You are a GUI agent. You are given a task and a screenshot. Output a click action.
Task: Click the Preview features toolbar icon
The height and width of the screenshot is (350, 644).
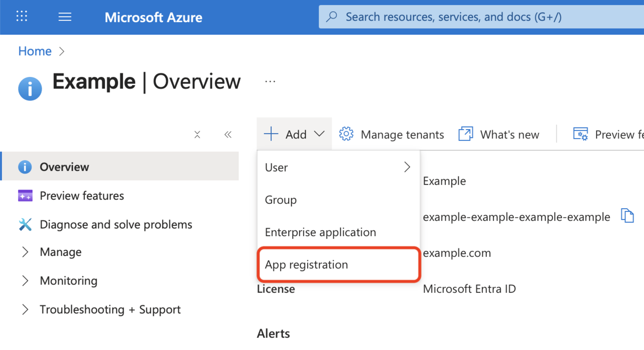pyautogui.click(x=581, y=134)
